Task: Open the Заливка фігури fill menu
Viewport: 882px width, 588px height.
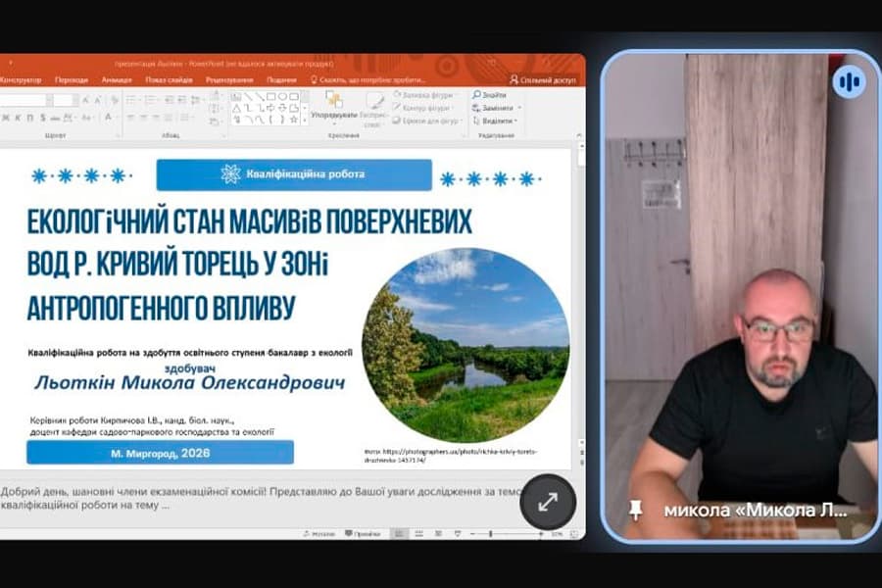Action: pyautogui.click(x=426, y=94)
